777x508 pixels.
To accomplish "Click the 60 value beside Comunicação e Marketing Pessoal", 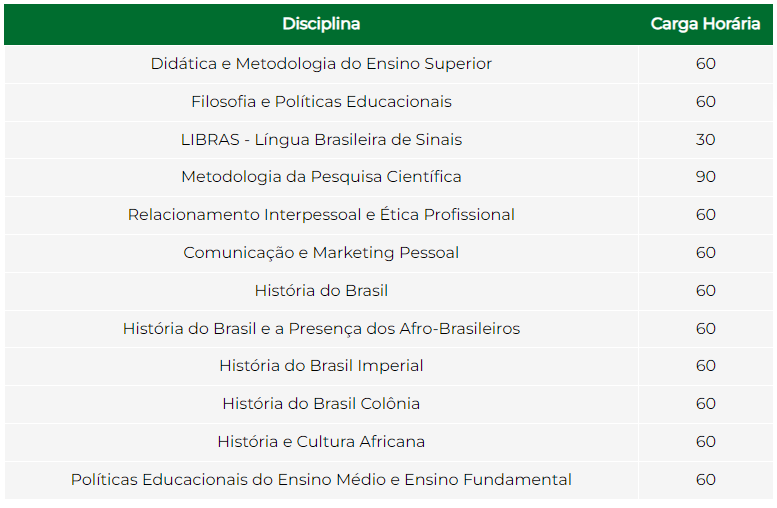I will tap(705, 253).
